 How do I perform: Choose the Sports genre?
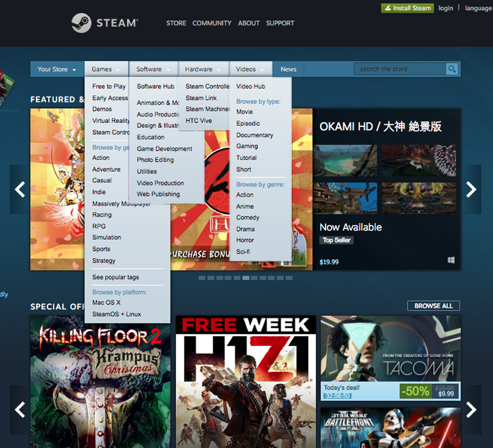(x=101, y=249)
